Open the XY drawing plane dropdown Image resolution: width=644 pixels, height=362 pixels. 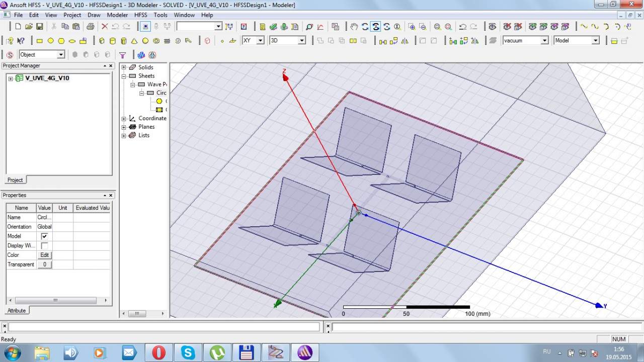tap(260, 40)
